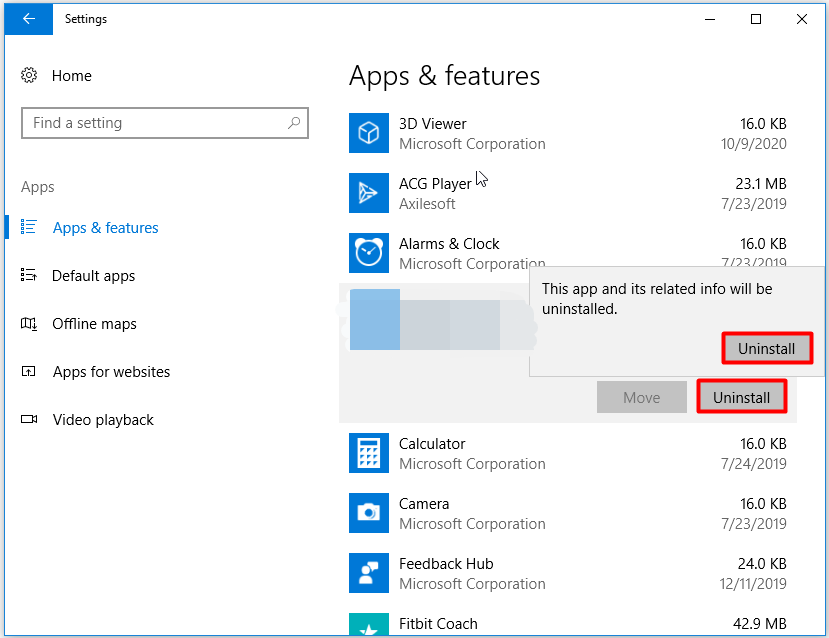829x638 pixels.
Task: Click inside the Find a setting box
Action: click(150, 122)
